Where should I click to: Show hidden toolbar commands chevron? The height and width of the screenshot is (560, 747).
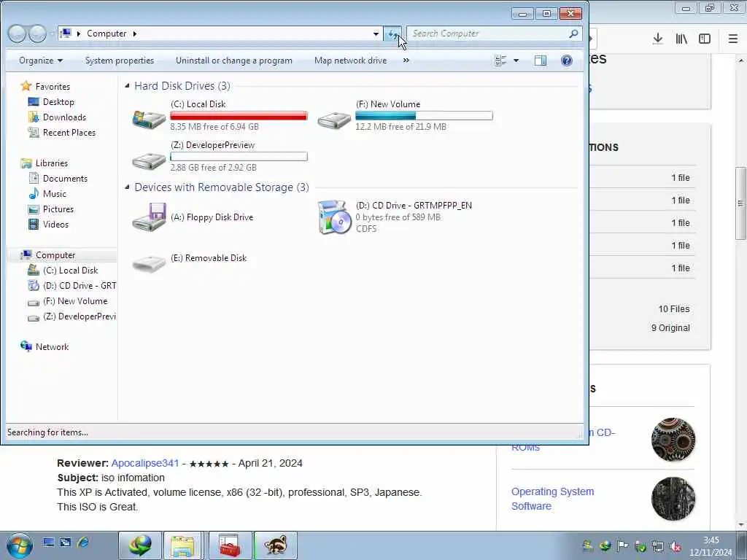tap(406, 61)
